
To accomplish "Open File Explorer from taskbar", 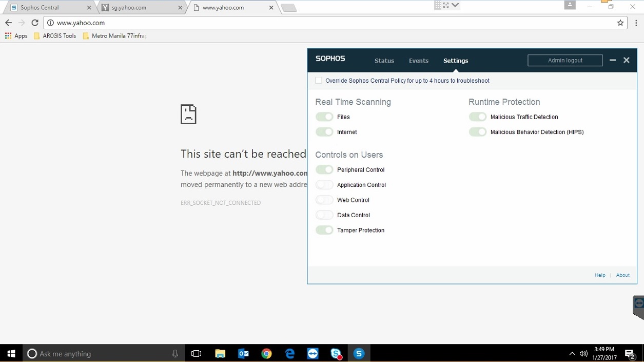I will (220, 353).
